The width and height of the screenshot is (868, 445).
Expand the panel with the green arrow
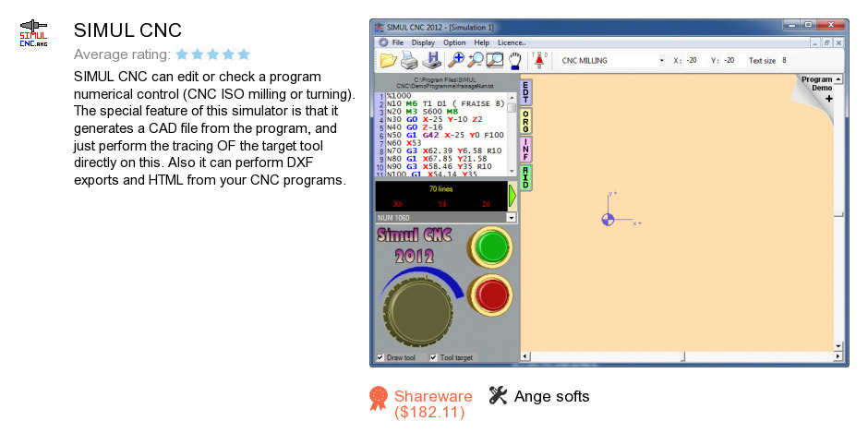[x=512, y=196]
